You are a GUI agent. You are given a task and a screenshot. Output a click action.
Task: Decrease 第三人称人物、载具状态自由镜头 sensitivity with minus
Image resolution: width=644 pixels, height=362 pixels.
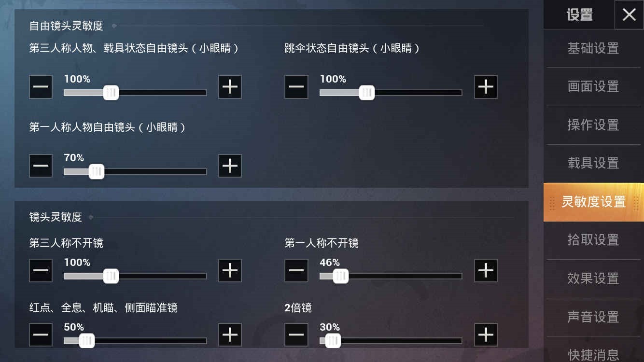(41, 87)
